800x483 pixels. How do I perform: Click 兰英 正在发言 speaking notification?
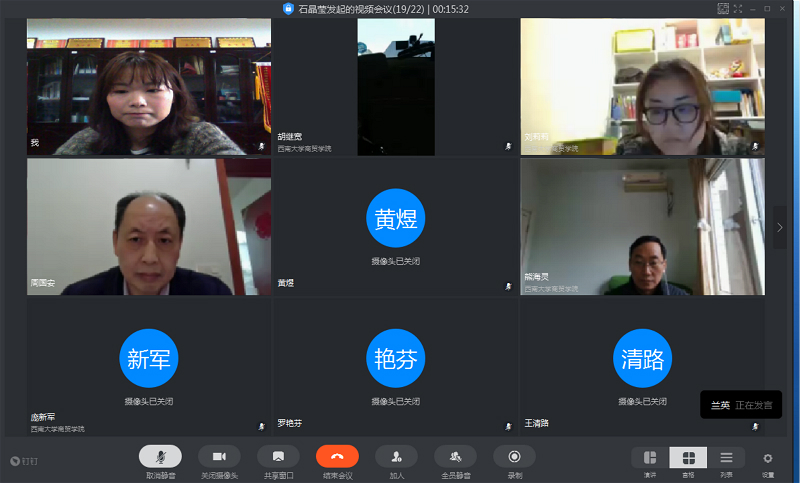tap(741, 405)
